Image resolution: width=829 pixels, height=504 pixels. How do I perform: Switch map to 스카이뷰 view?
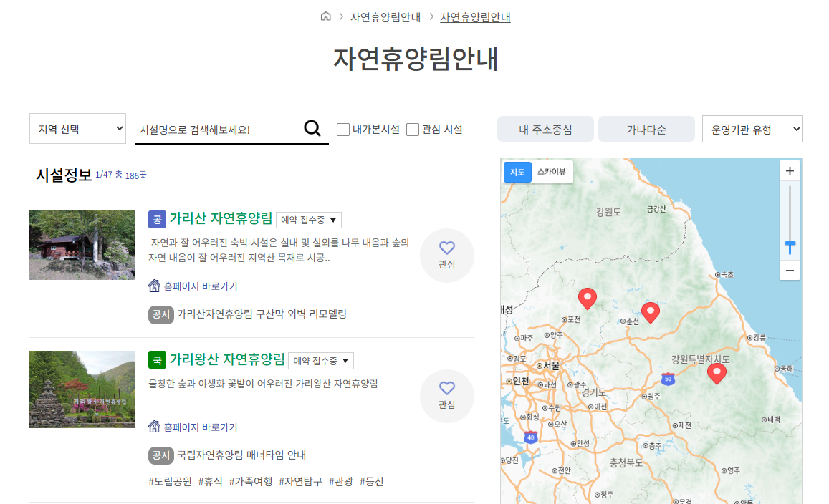tap(552, 172)
